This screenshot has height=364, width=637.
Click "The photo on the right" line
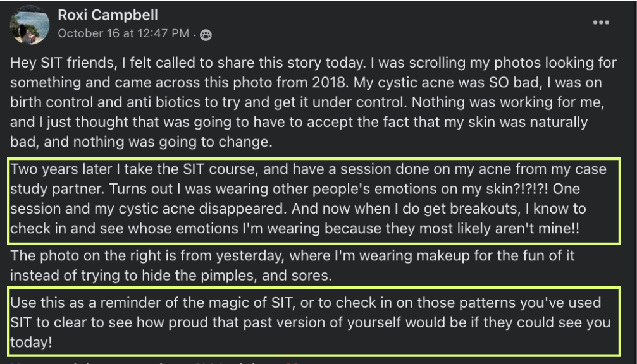[x=291, y=256]
